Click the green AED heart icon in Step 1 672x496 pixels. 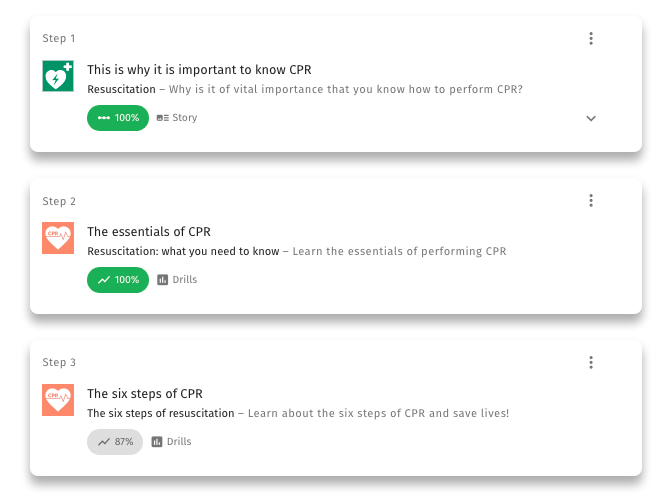(x=58, y=76)
